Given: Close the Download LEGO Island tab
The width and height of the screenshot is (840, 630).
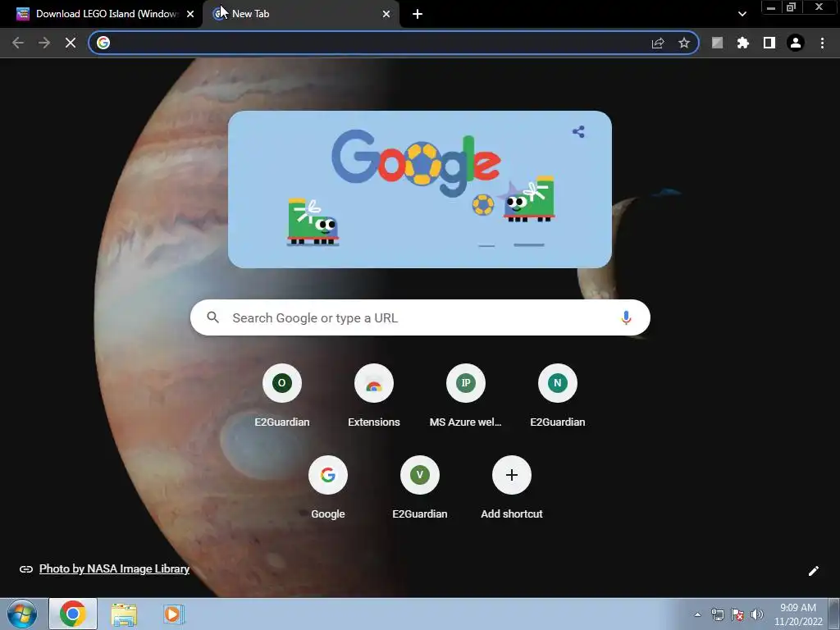Looking at the screenshot, I should click(190, 14).
